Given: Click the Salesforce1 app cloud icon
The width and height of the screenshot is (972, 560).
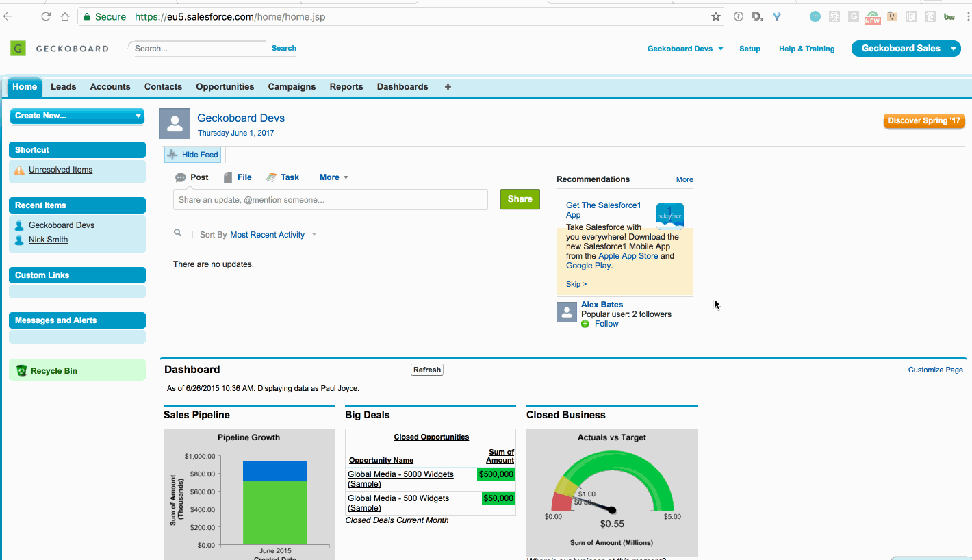Looking at the screenshot, I should click(670, 216).
